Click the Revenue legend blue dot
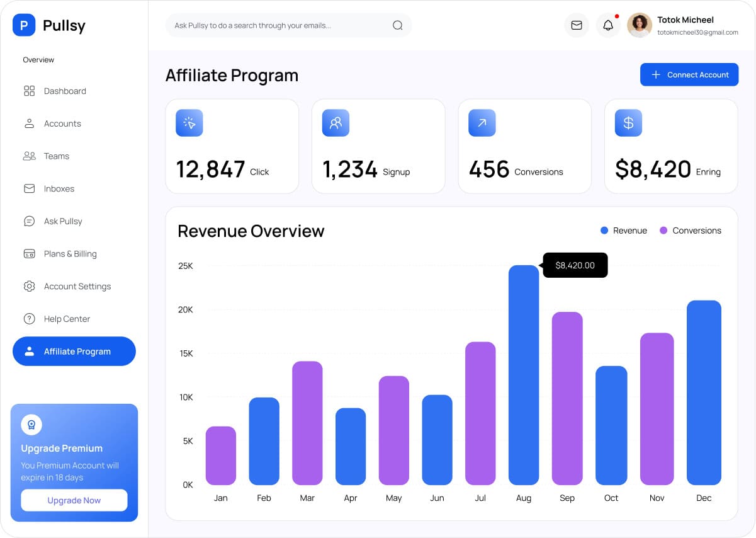This screenshot has height=538, width=756. pos(604,231)
